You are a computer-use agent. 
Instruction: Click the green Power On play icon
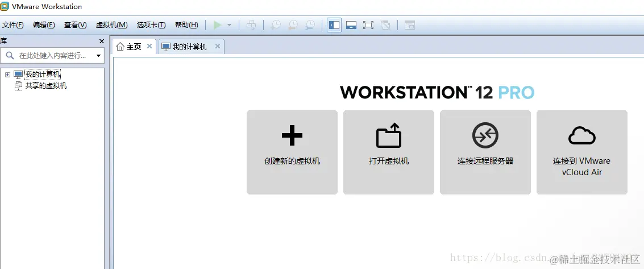click(217, 25)
